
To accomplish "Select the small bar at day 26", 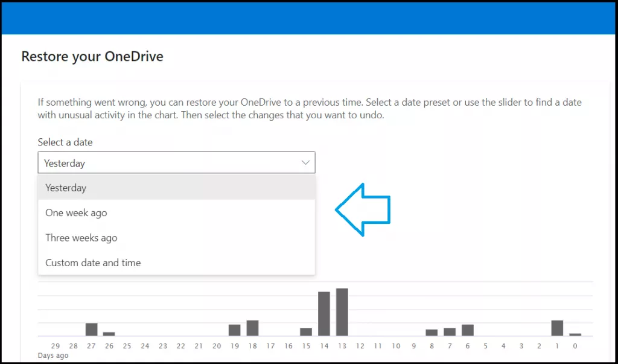I will point(109,334).
